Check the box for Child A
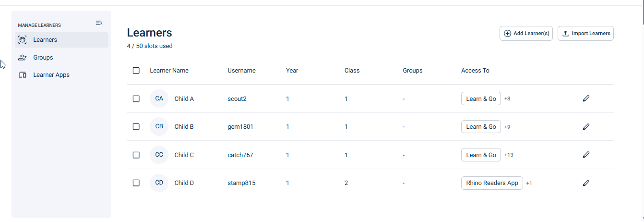The width and height of the screenshot is (644, 222). [136, 99]
